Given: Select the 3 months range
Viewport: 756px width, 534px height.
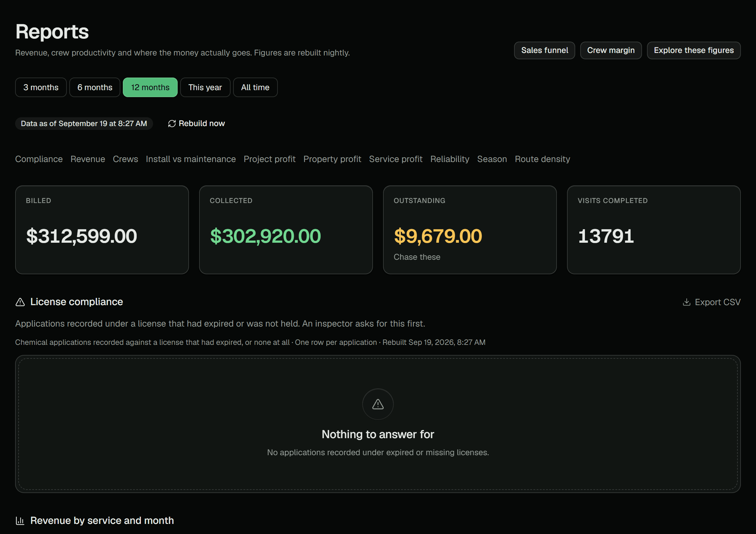Looking at the screenshot, I should click(41, 87).
